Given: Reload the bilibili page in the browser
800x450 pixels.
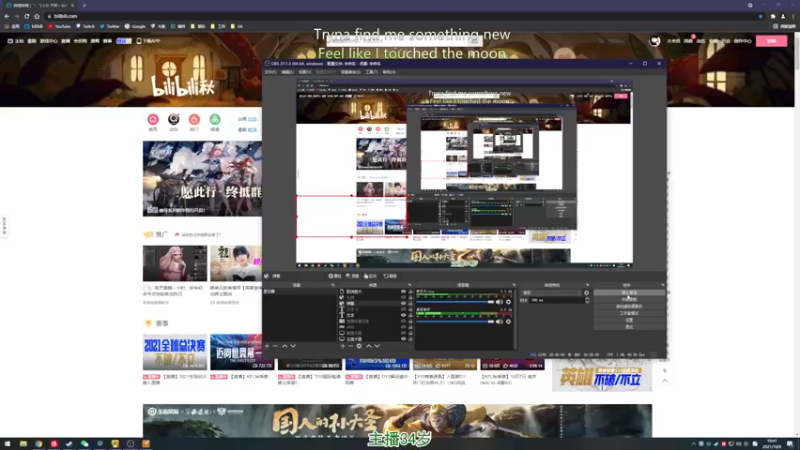Looking at the screenshot, I should pos(27,16).
